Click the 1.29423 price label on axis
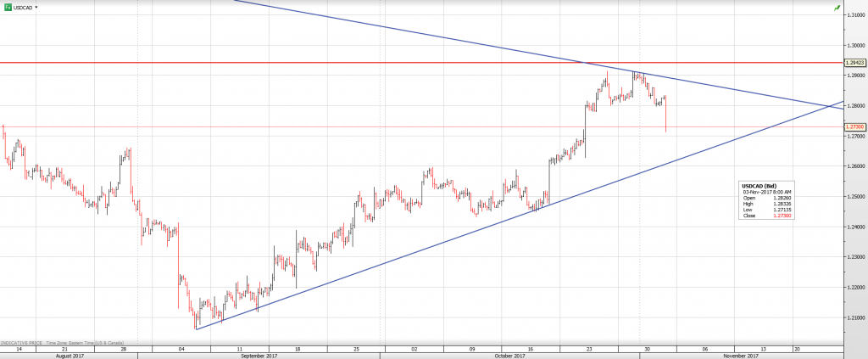Viewport: 868px width, 359px height. [854, 63]
